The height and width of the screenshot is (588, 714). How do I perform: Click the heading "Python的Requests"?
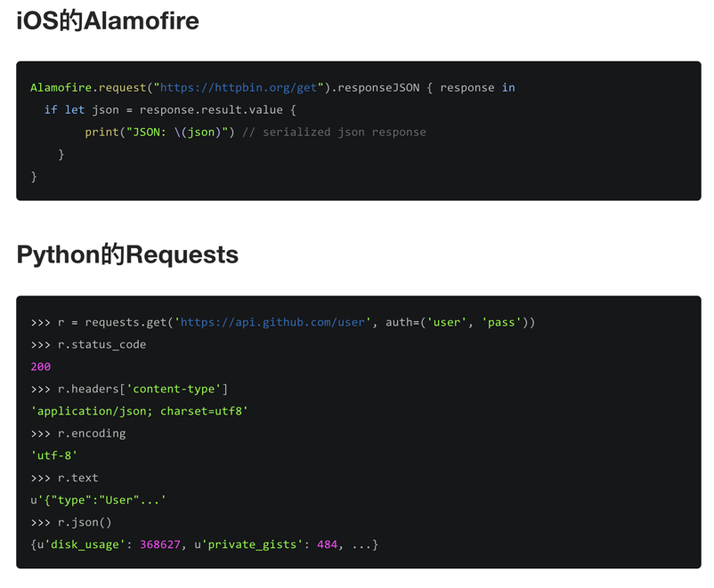point(127,254)
